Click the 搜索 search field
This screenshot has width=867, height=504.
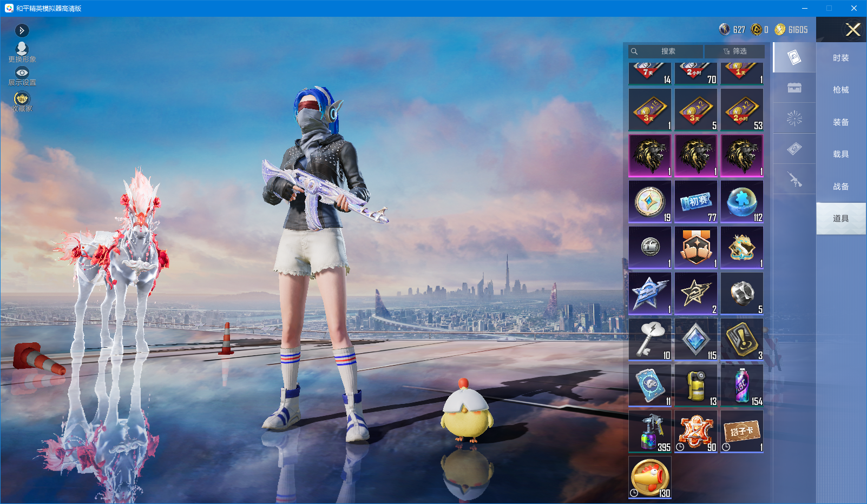coord(666,51)
